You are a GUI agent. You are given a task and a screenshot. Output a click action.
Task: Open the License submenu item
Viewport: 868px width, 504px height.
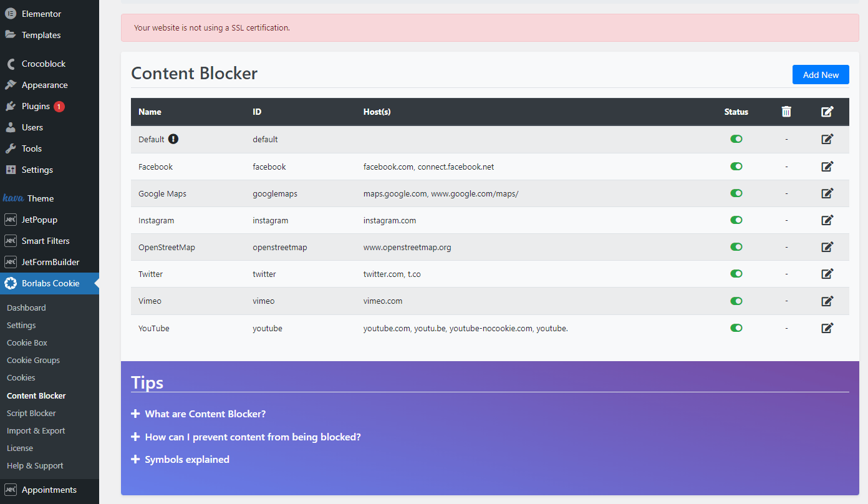click(20, 448)
